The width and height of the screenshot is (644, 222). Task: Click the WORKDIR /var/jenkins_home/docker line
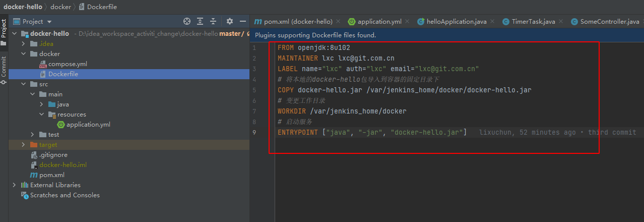342,111
